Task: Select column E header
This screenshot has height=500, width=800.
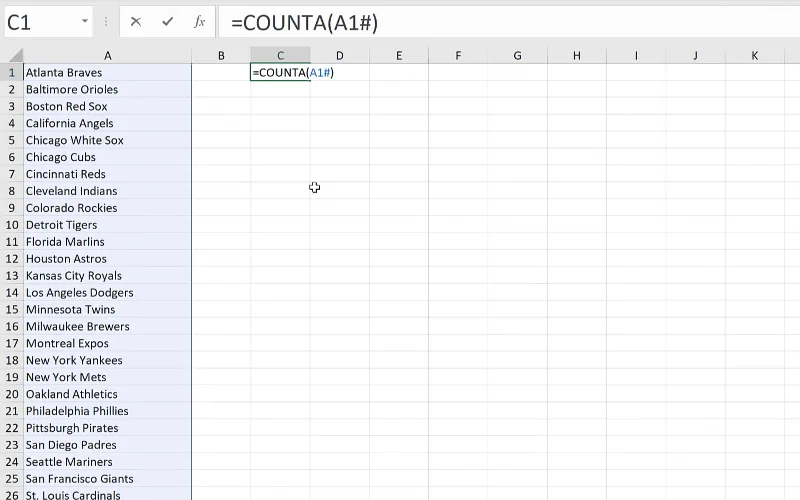Action: [399, 55]
